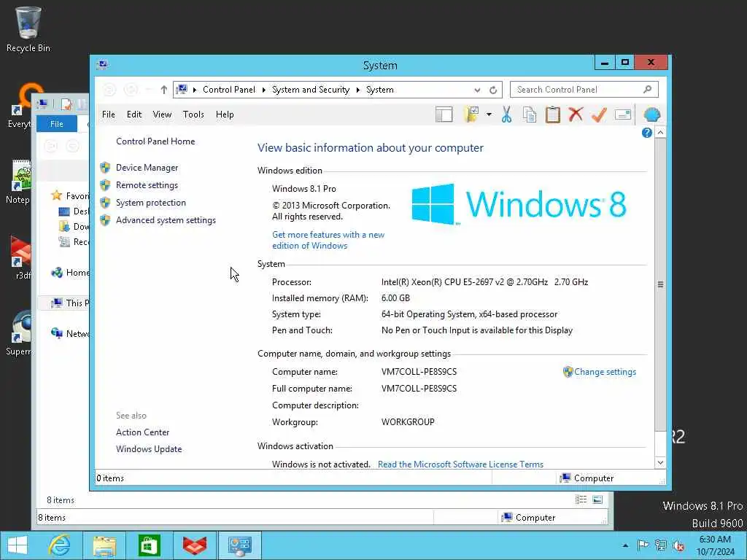
Task: Open the Tools menu
Action: click(x=193, y=114)
